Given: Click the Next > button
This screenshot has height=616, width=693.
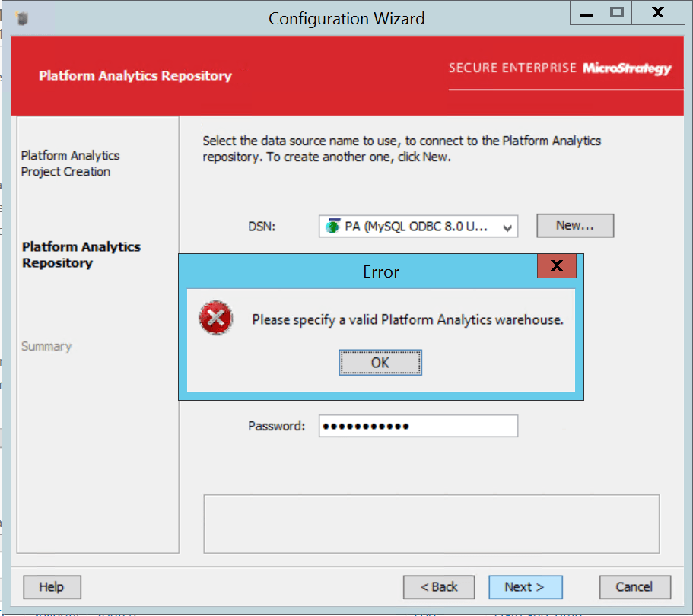Looking at the screenshot, I should [526, 587].
